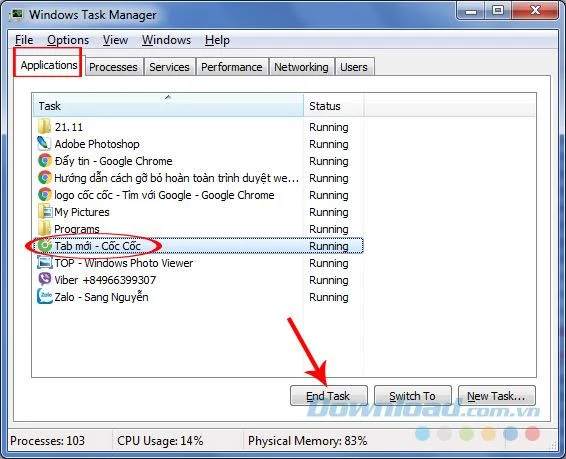Switch to the Networking tab

pyautogui.click(x=301, y=67)
